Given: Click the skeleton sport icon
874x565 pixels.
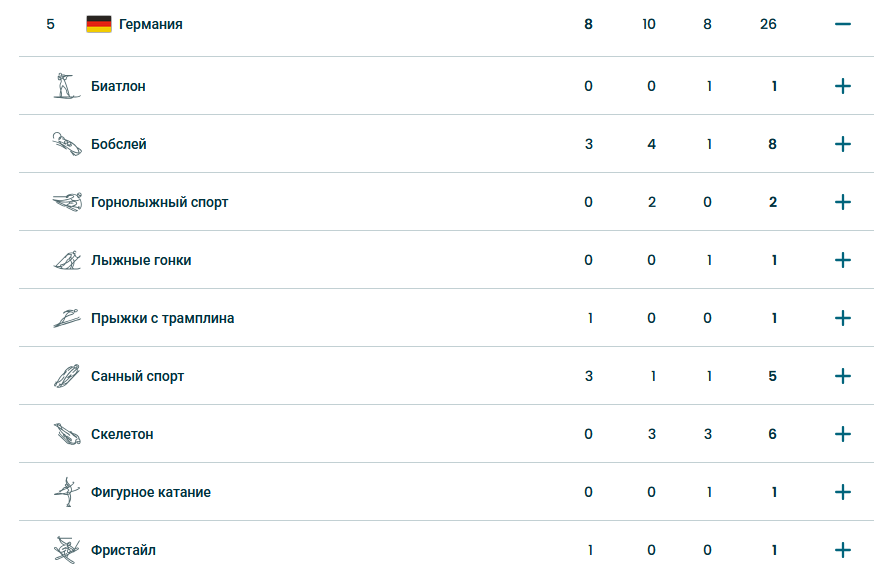Looking at the screenshot, I should (67, 434).
